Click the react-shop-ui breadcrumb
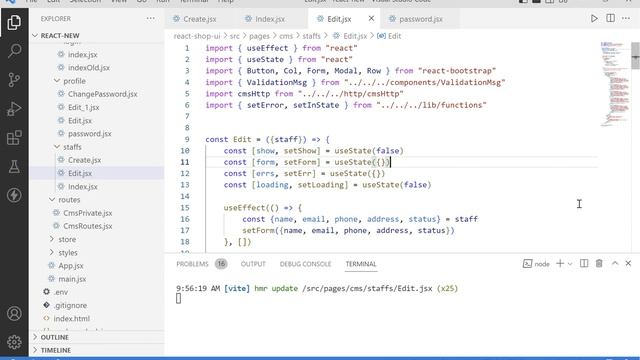This screenshot has width=640, height=360. pos(197,36)
